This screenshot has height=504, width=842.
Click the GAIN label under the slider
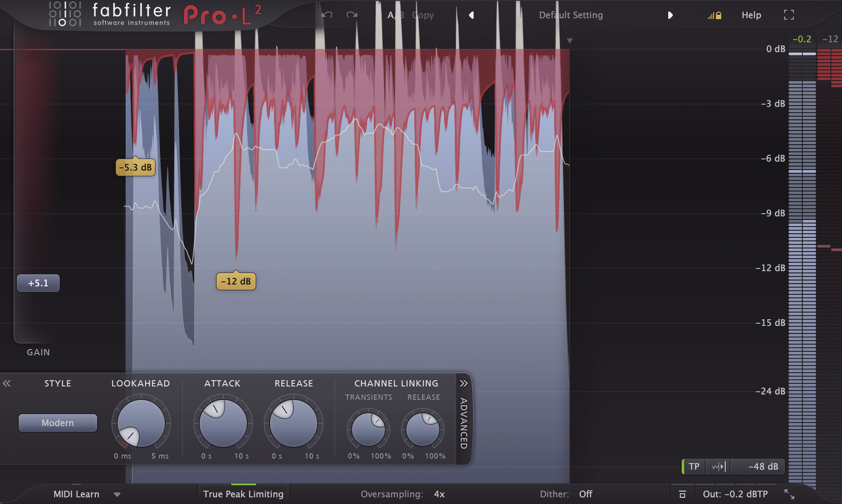point(38,352)
